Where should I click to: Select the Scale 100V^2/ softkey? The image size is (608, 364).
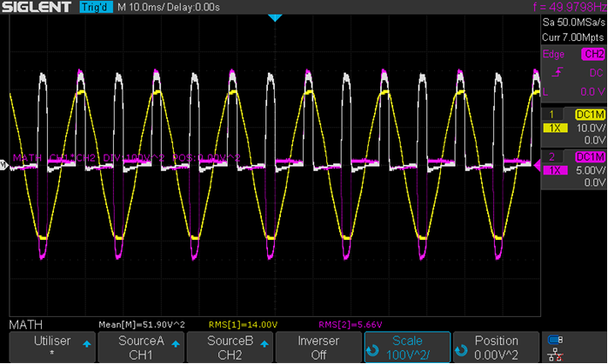coord(407,347)
